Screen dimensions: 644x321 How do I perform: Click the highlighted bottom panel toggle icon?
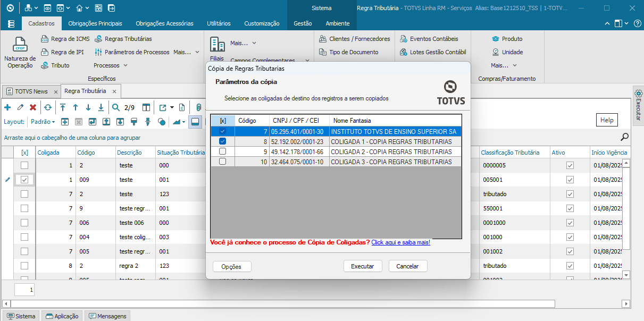(195, 122)
